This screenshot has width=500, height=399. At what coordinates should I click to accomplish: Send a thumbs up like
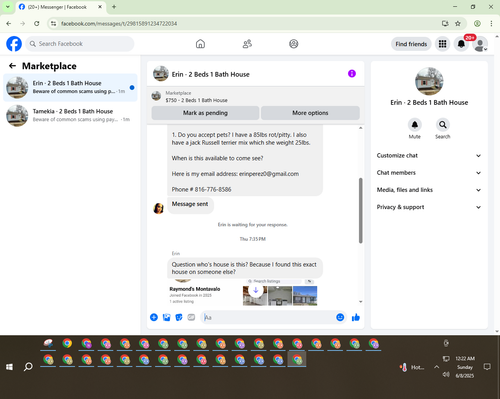(356, 317)
